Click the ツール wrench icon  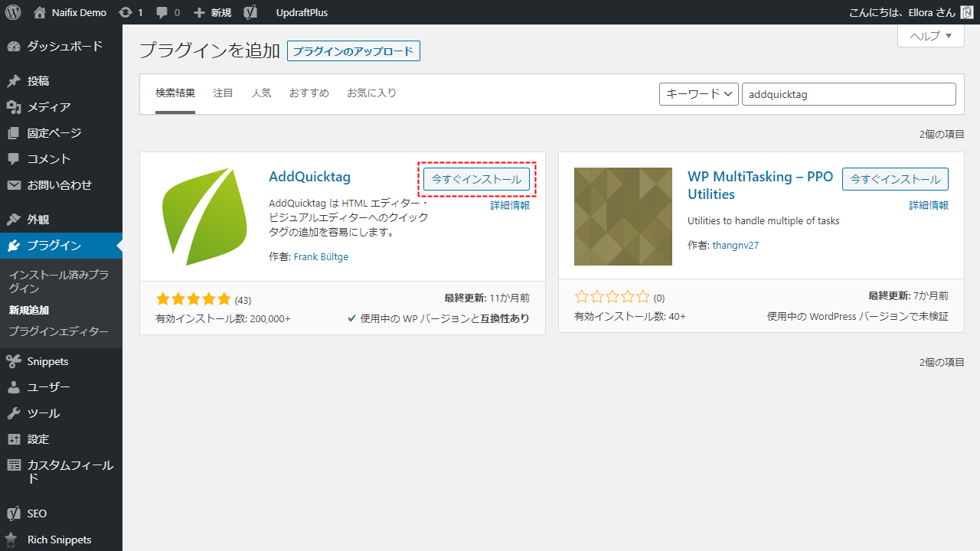(x=14, y=413)
